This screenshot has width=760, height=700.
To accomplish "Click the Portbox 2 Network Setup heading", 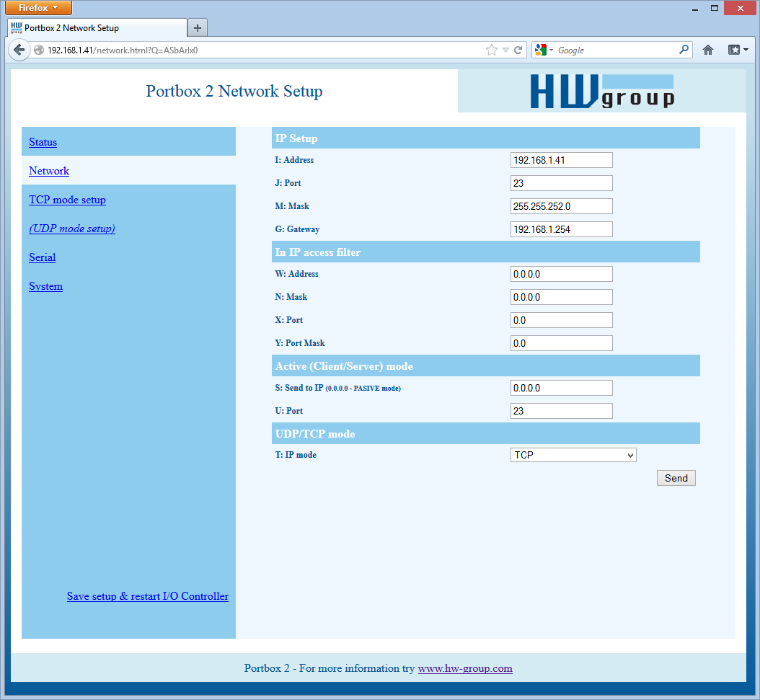I will click(234, 91).
